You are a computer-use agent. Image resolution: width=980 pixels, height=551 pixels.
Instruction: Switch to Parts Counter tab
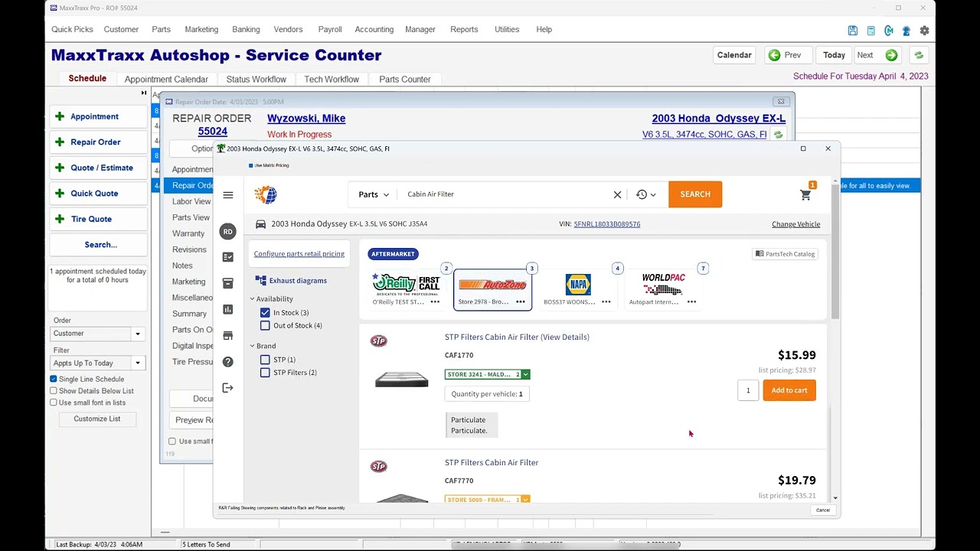405,79
